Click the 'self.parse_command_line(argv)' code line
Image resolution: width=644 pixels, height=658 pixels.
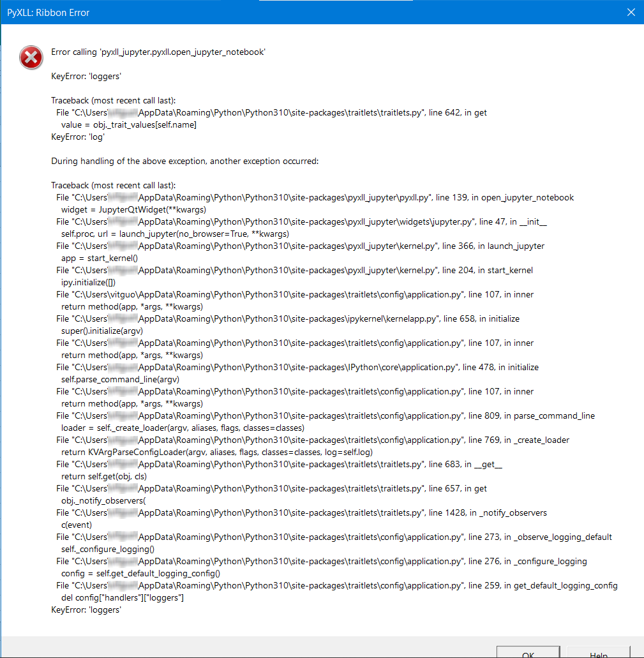pos(120,379)
